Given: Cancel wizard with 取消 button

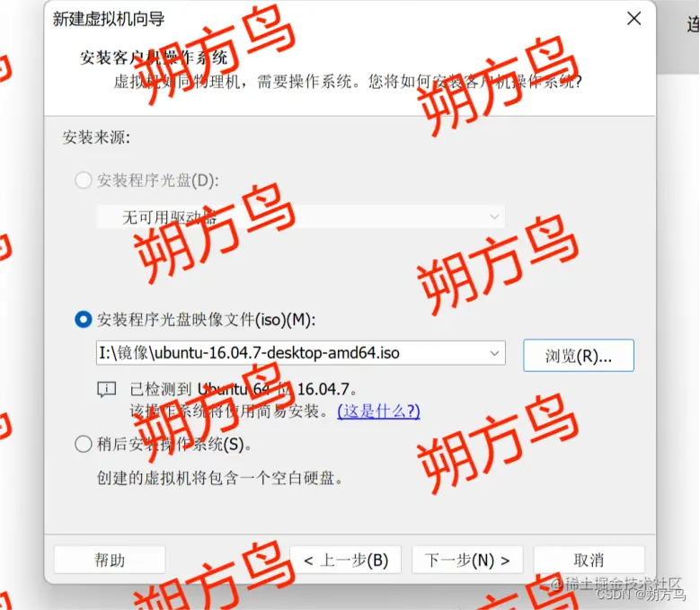Looking at the screenshot, I should point(589,560).
